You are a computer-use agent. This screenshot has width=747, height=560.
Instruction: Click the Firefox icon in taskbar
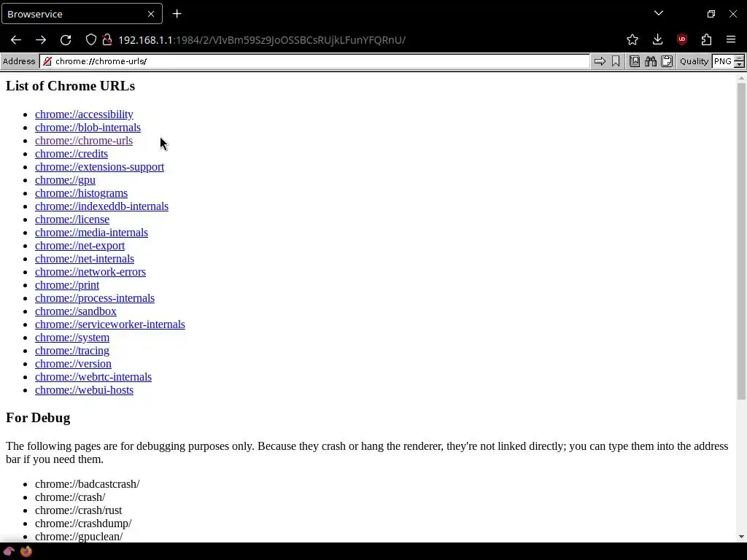pos(26,551)
